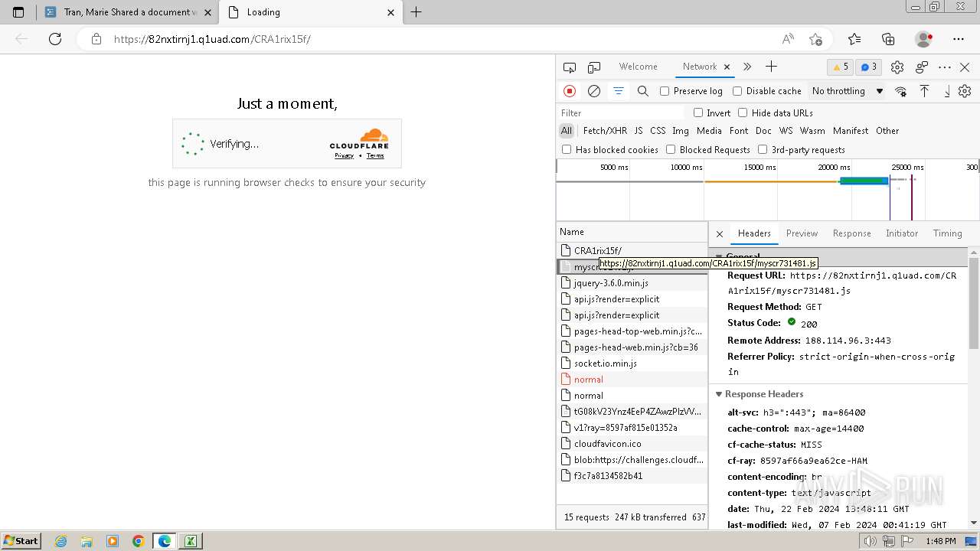Open Customize and control DevTools menu
This screenshot has width=980, height=551.
click(945, 67)
